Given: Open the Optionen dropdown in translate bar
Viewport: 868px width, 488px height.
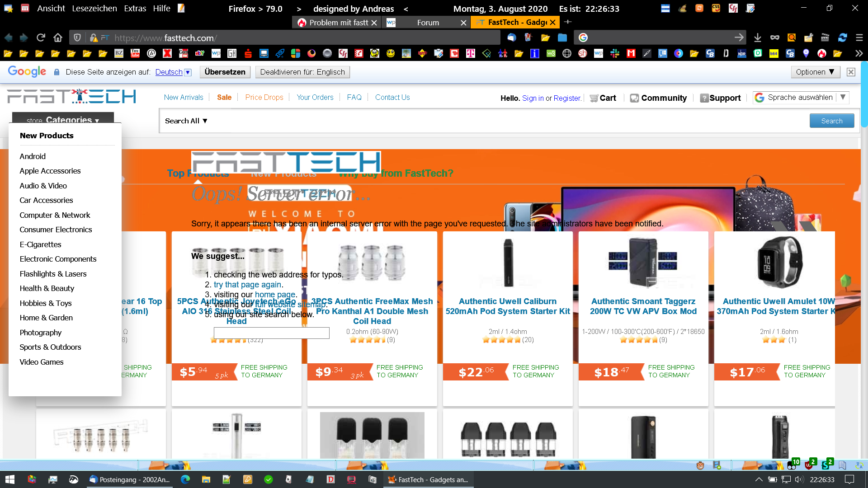Looking at the screenshot, I should click(815, 72).
